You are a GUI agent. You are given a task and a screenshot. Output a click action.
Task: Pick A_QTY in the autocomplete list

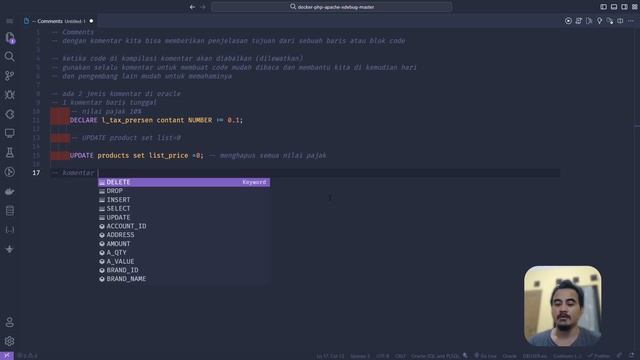184,253
